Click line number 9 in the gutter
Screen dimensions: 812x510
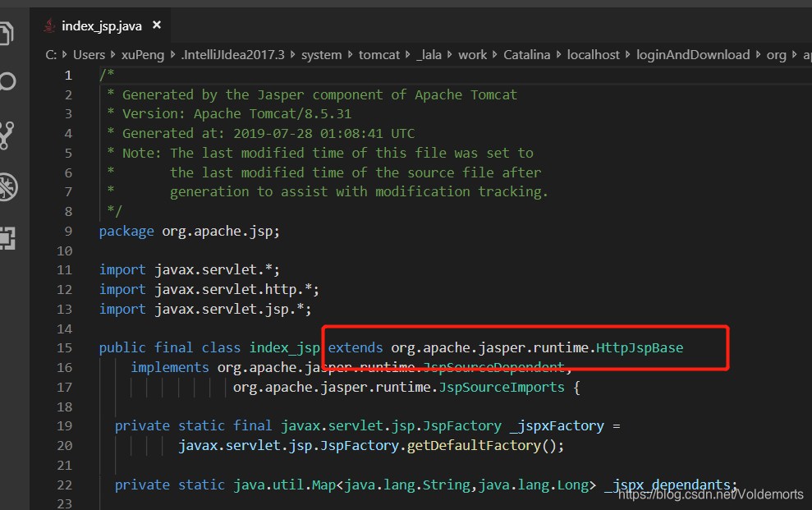pos(68,232)
